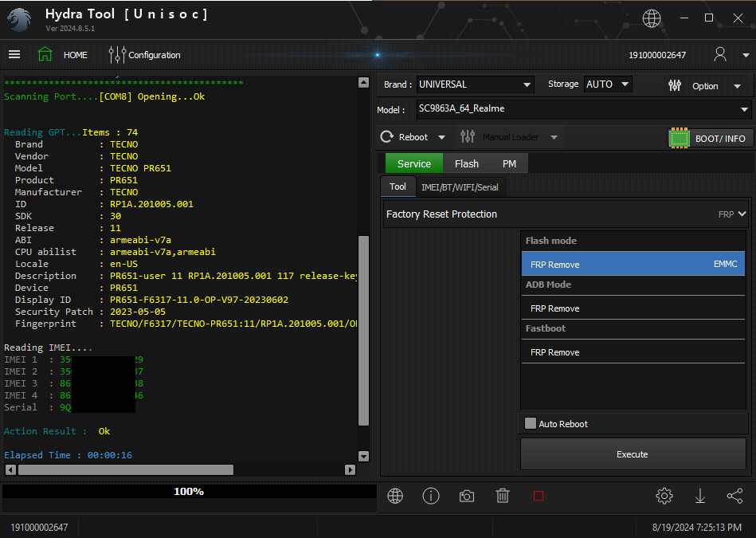This screenshot has height=538, width=756.
Task: Click the globe icon in bottom toolbar
Action: (x=395, y=496)
